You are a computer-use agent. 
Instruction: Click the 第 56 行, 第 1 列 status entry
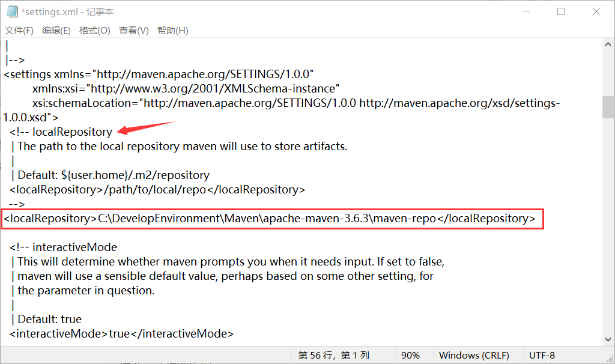coord(334,356)
